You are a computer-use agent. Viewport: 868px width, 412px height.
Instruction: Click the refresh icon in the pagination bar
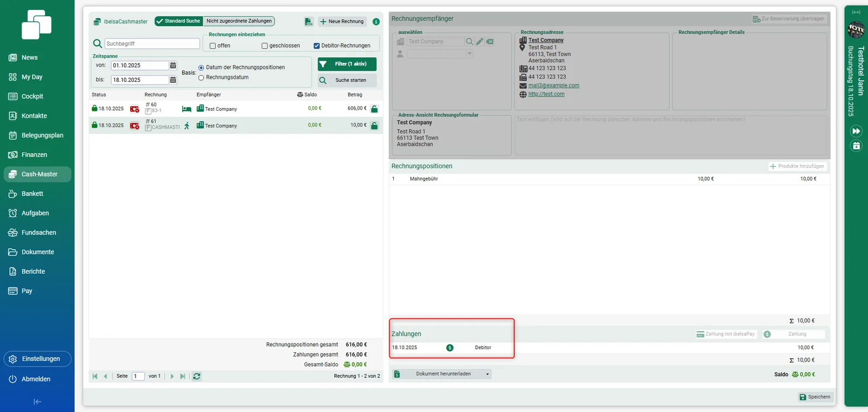[197, 376]
